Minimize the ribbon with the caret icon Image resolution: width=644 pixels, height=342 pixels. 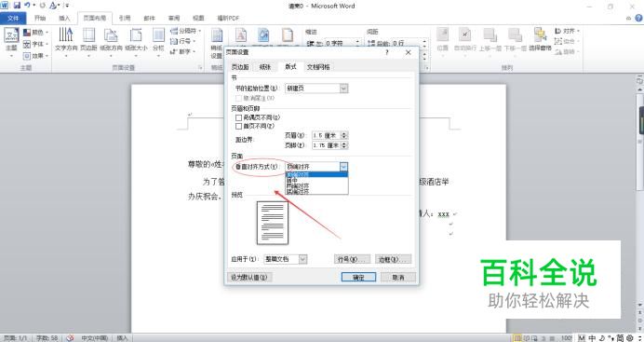pos(629,18)
